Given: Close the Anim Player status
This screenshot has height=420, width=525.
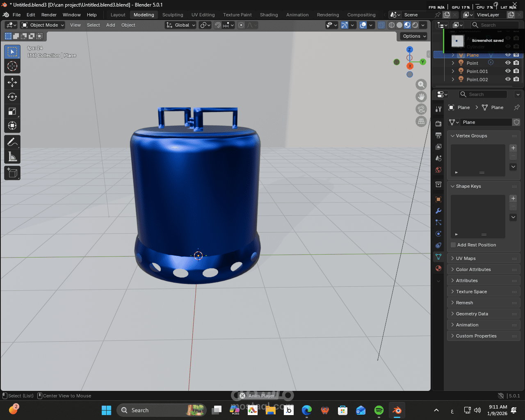Looking at the screenshot, I should [242, 396].
